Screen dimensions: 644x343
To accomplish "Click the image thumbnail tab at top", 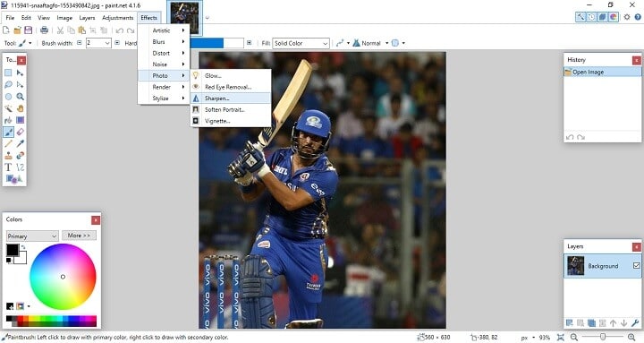I will [x=184, y=18].
